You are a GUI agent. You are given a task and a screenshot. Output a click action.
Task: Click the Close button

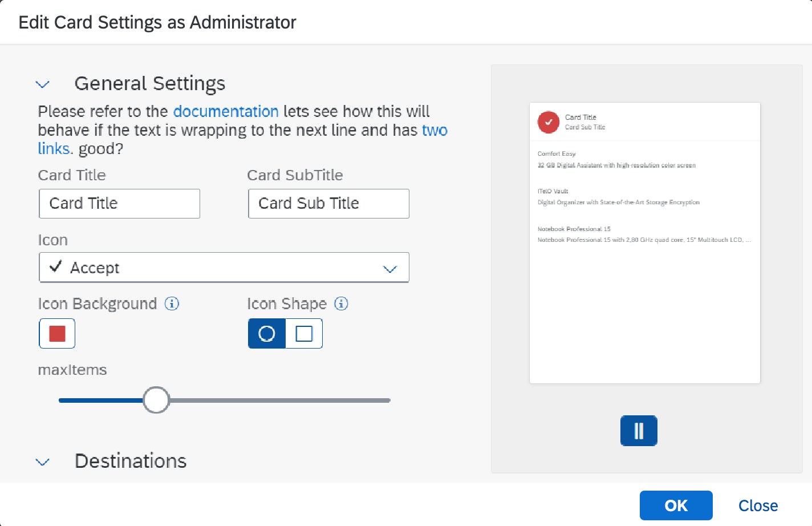[x=758, y=505]
